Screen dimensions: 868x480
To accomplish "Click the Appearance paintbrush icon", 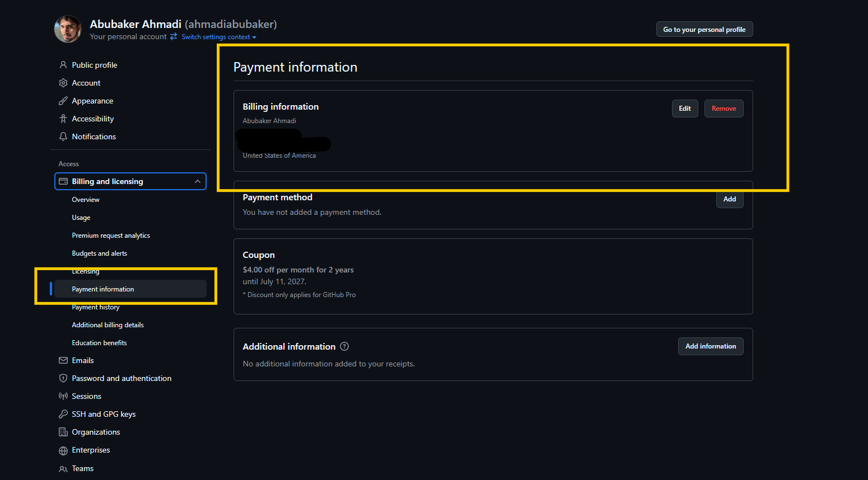I will [63, 101].
